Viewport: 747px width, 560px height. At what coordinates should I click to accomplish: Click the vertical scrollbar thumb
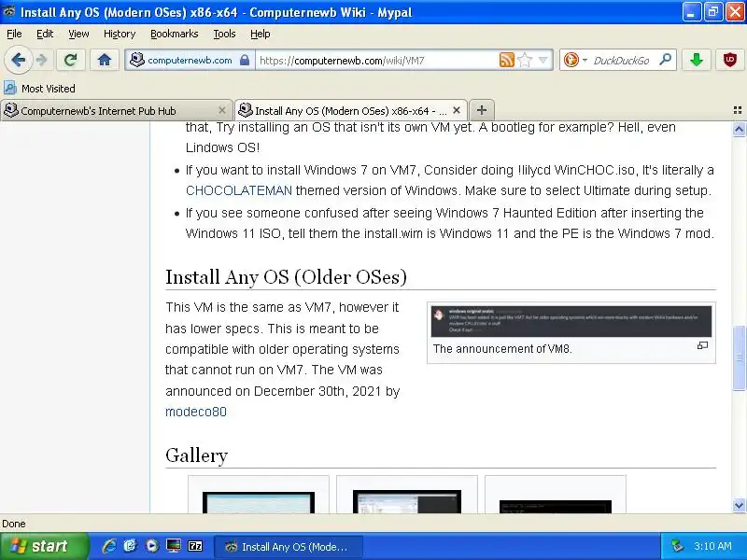pos(739,357)
